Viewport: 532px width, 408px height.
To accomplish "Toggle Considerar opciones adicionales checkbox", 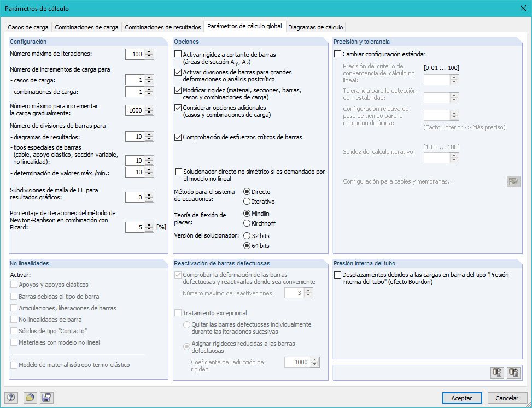I will click(x=178, y=108).
